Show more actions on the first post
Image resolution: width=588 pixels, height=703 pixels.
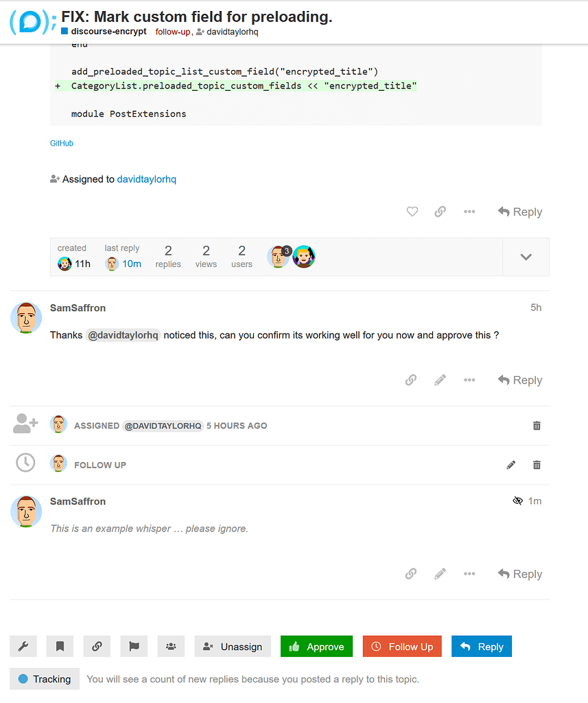469,212
